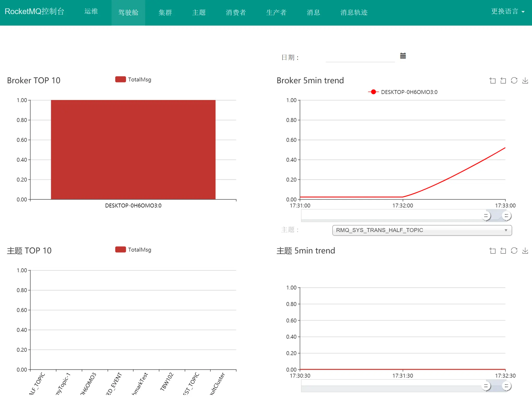The height and width of the screenshot is (404, 532).
Task: Click Broker trend zoom area icon
Action: 493,81
